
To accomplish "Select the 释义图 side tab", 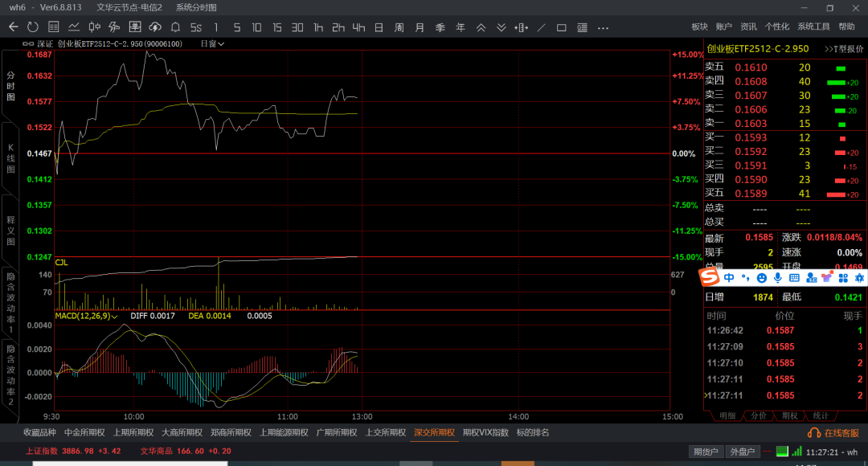I will click(x=10, y=231).
